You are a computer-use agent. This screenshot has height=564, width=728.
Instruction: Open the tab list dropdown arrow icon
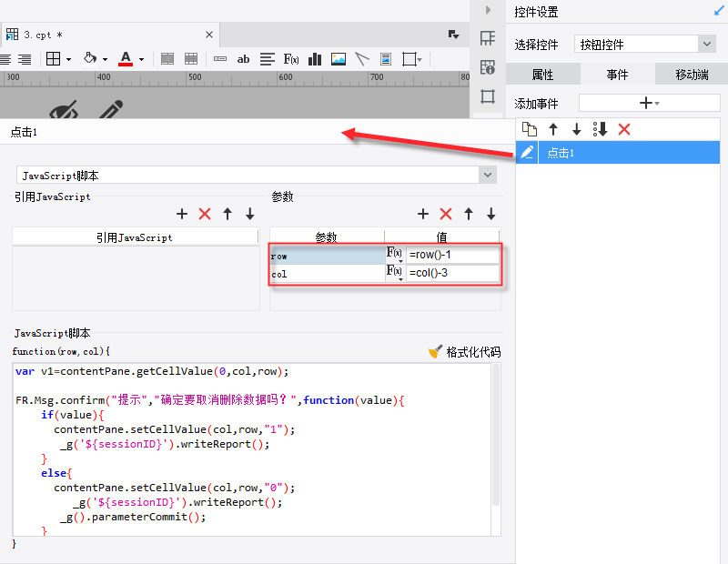click(x=453, y=35)
